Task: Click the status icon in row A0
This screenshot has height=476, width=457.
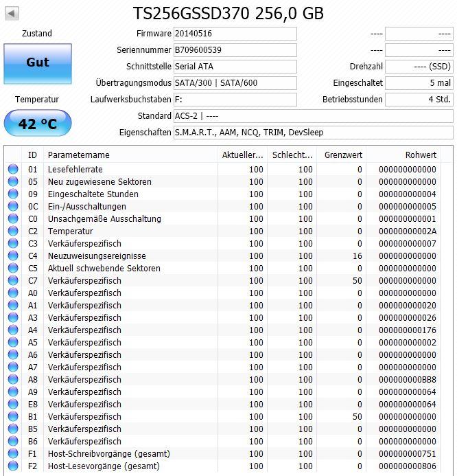Action: [x=13, y=293]
